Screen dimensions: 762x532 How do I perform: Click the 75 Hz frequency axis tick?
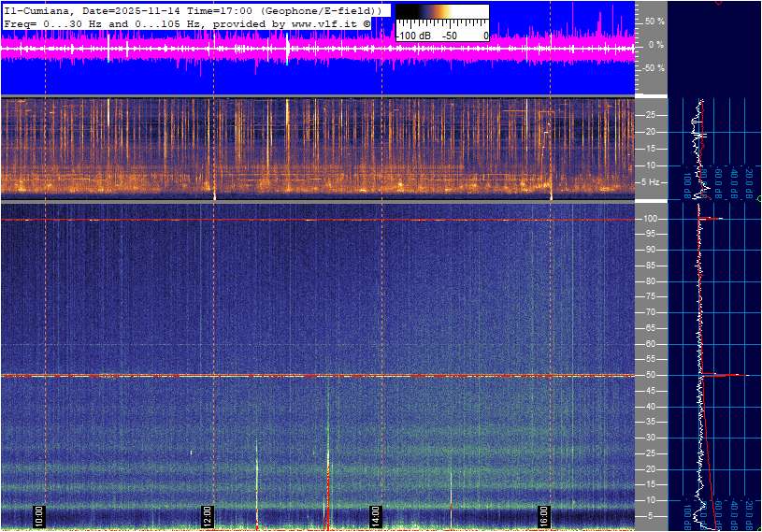[x=651, y=296]
